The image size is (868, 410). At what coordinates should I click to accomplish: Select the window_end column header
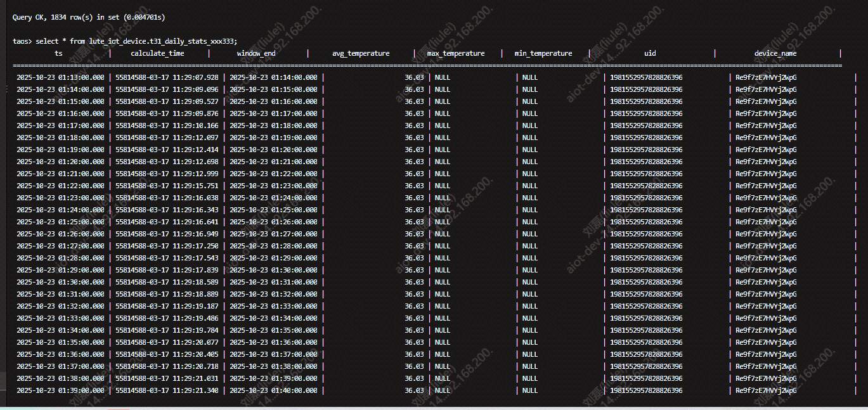[256, 54]
